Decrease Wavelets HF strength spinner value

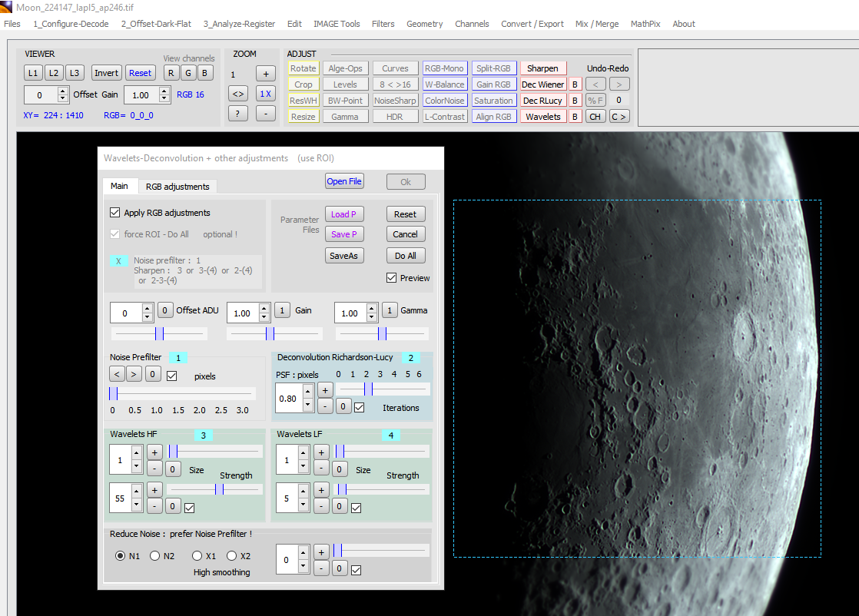coord(136,505)
